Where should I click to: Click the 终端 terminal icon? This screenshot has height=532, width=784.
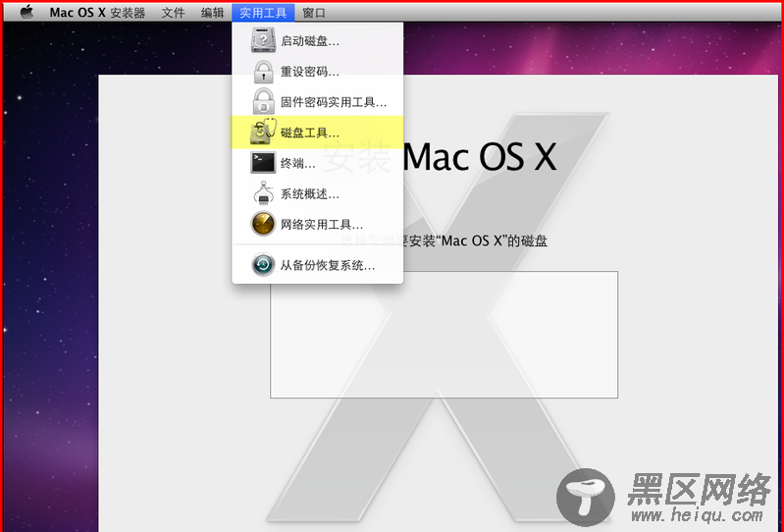click(263, 163)
